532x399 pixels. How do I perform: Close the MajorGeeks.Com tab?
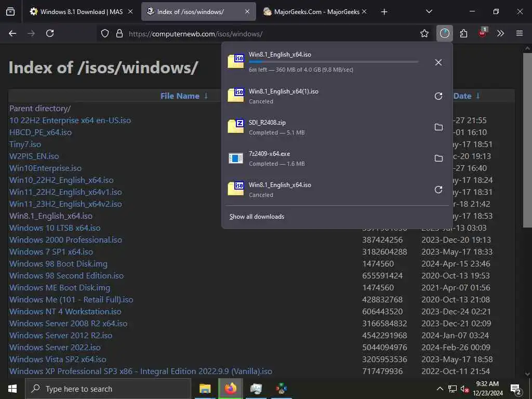tap(364, 11)
